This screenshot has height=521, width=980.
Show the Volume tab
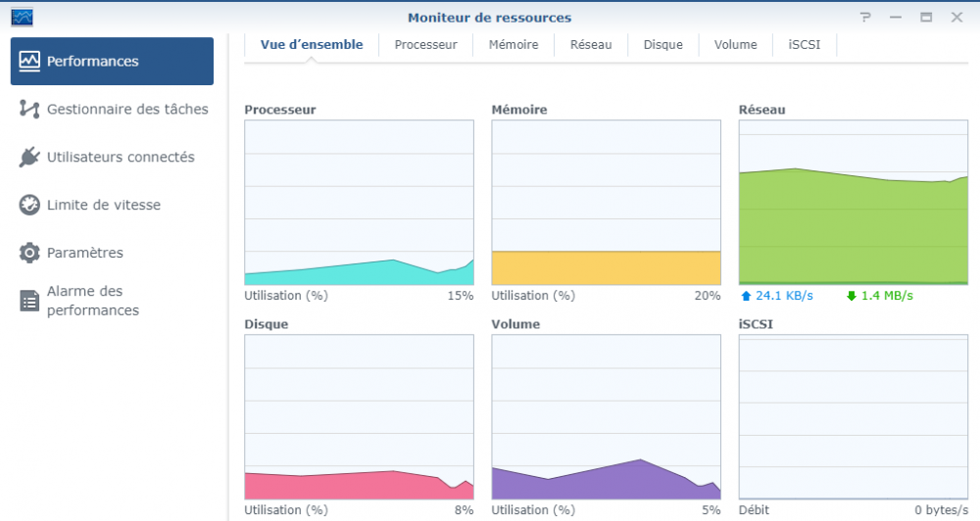point(735,45)
